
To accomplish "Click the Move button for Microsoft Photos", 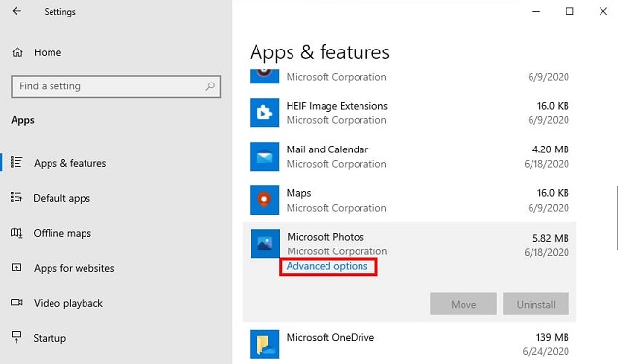I will pyautogui.click(x=463, y=304).
